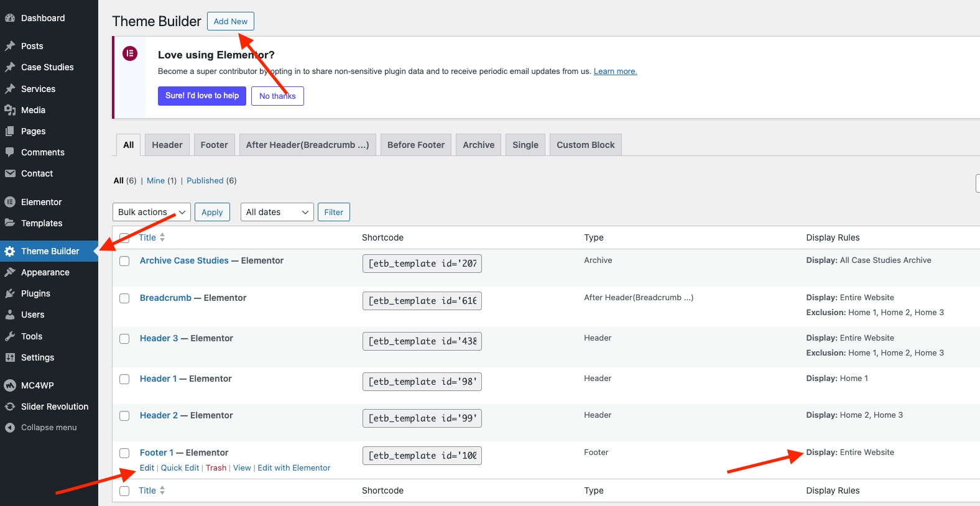The image size is (980, 506).
Task: Click the Media library sidebar icon
Action: pyautogui.click(x=10, y=110)
